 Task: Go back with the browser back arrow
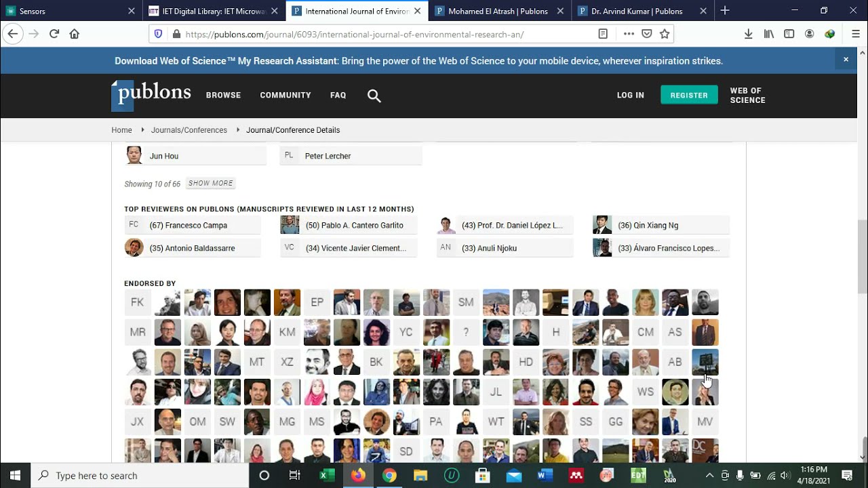click(13, 34)
